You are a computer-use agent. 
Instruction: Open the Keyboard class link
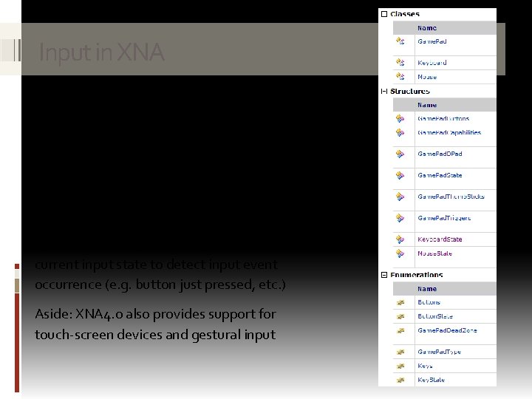(432, 63)
